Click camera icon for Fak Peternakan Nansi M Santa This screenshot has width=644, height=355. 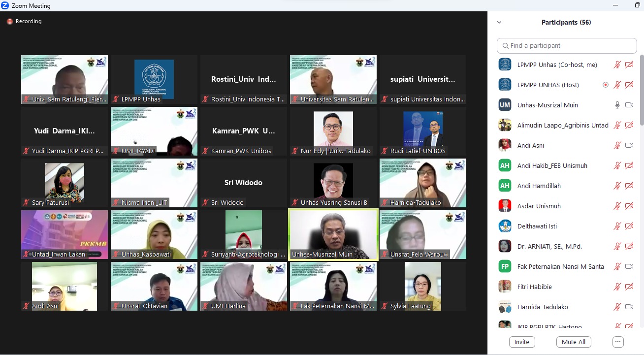pyautogui.click(x=629, y=266)
